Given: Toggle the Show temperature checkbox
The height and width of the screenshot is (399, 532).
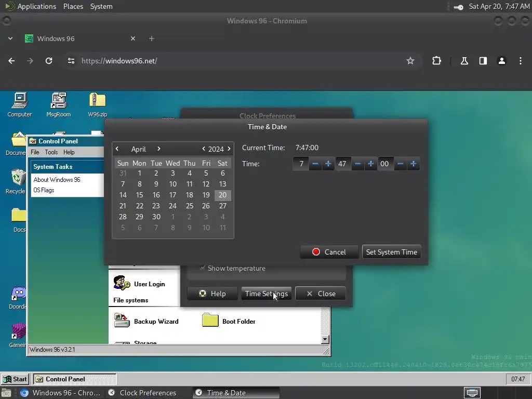Looking at the screenshot, I should (x=203, y=268).
